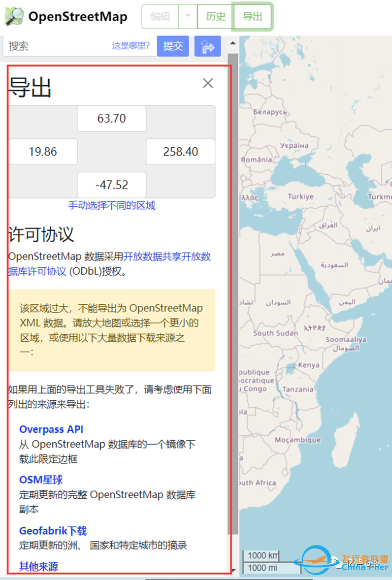Image resolution: width=392 pixels, height=580 pixels.
Task: Open the 其他来源 link
Action: pyautogui.click(x=38, y=566)
